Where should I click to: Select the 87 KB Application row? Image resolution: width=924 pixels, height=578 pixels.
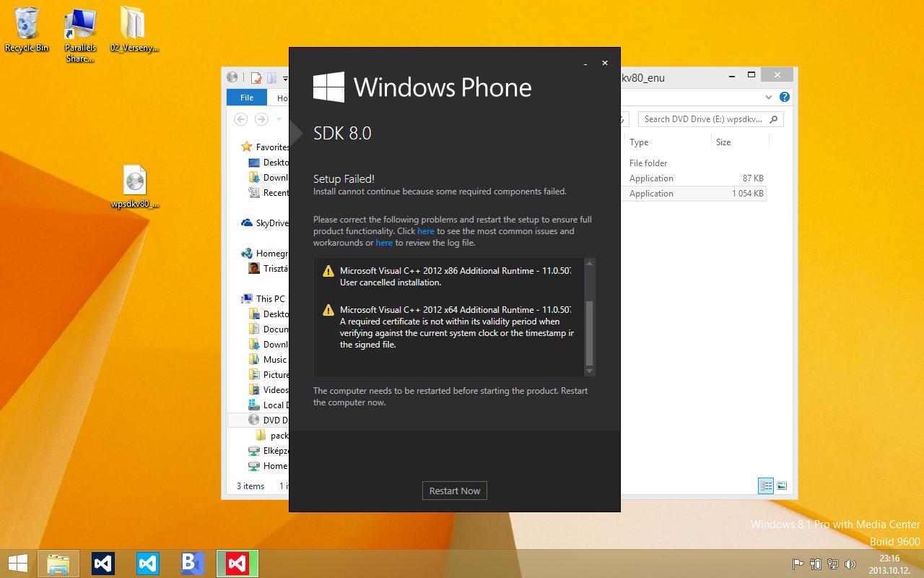click(693, 178)
